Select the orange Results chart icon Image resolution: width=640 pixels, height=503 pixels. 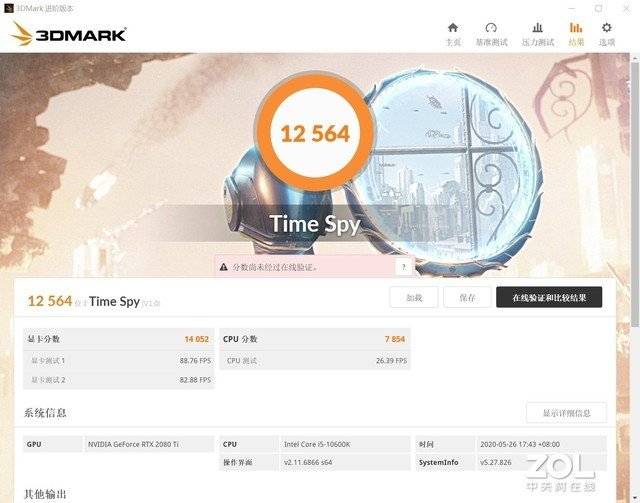(576, 28)
